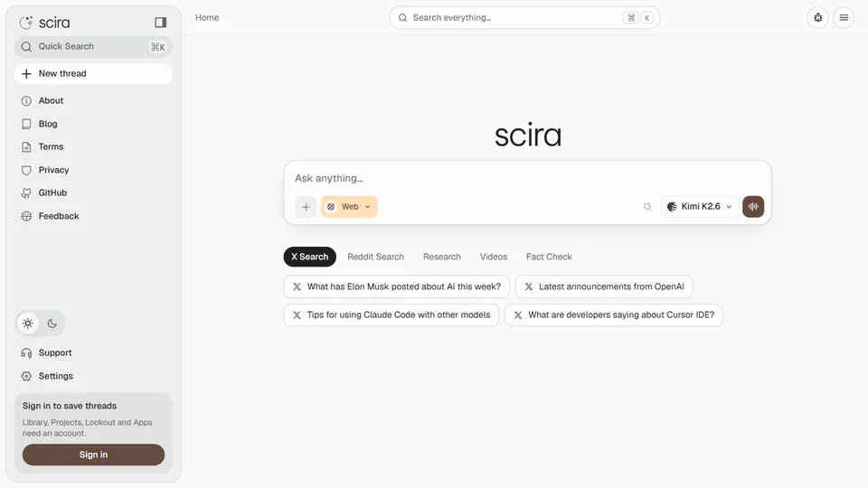Focus the Ask anything input field

527,178
